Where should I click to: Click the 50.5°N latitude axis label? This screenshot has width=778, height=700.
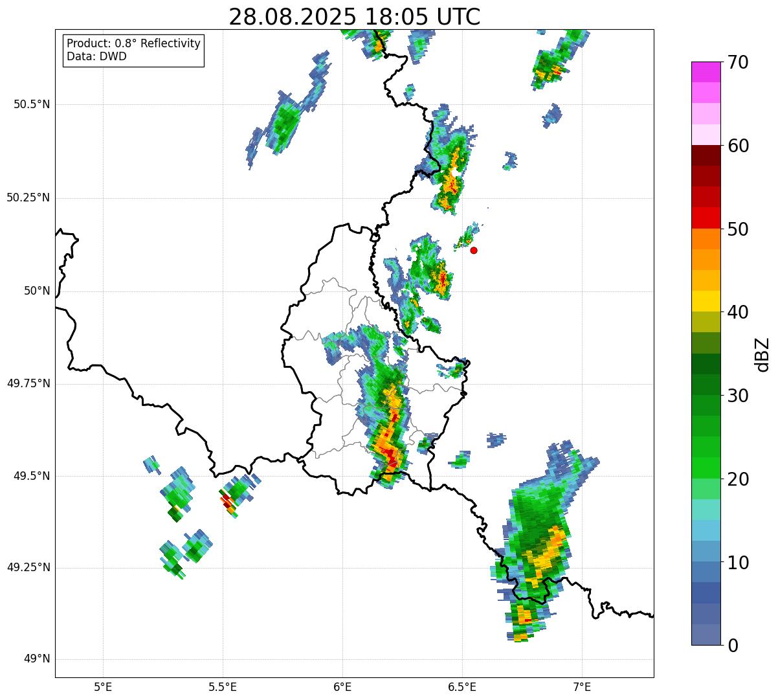tap(32, 104)
